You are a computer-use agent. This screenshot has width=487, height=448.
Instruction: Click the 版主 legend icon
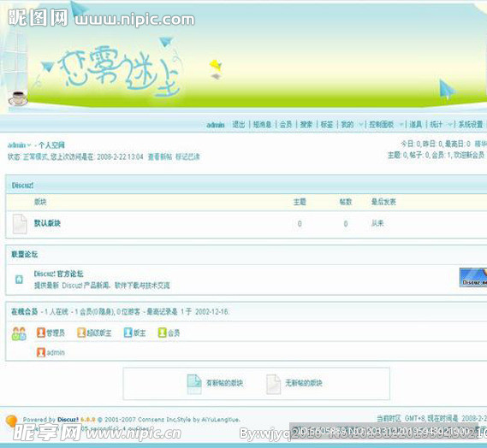pos(128,333)
